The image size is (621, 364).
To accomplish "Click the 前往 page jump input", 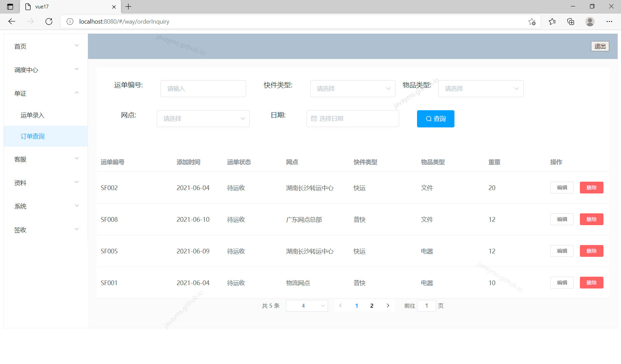I will point(426,306).
